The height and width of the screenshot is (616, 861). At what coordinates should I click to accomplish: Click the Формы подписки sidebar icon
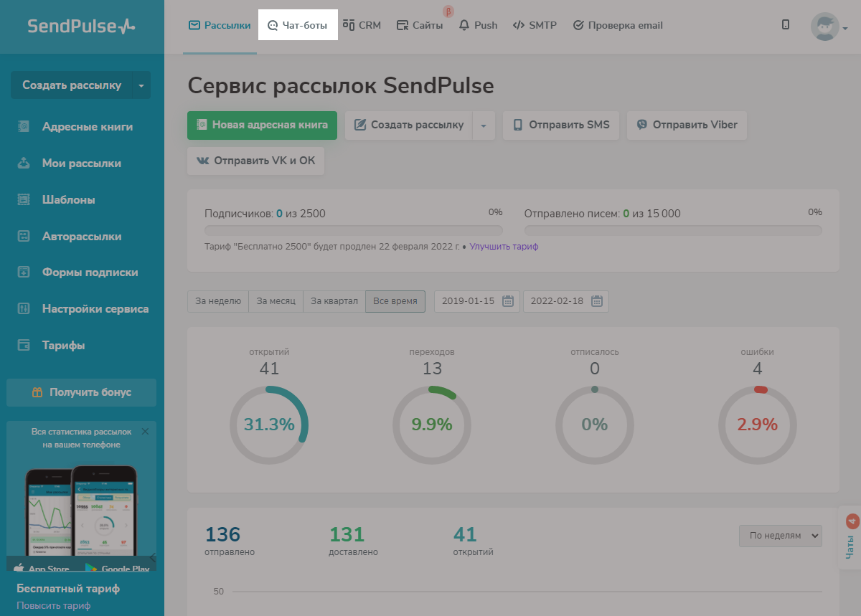point(24,273)
